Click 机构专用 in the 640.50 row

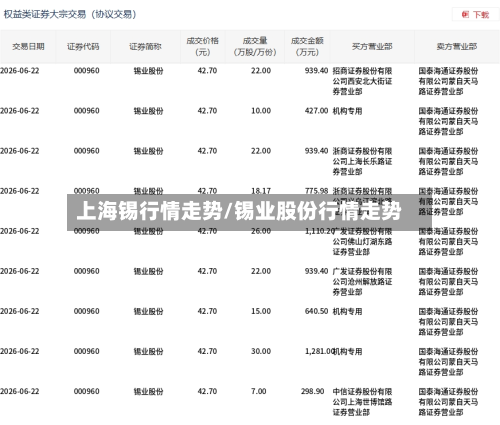347,311
